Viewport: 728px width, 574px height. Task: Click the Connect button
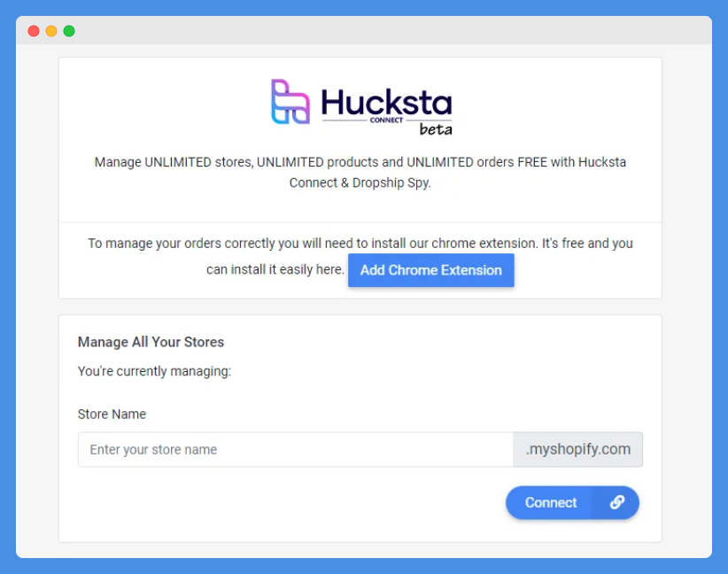point(572,502)
